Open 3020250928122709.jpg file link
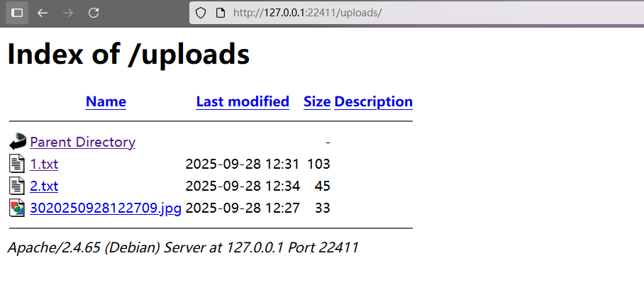Image resolution: width=644 pixels, height=307 pixels. click(x=106, y=208)
